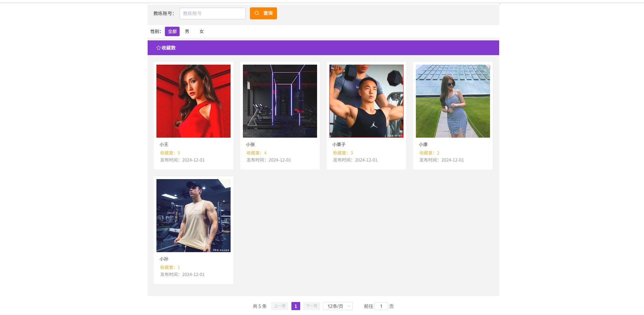This screenshot has width=644, height=315.
Task: Filter coaches by 男
Action: click(x=187, y=32)
